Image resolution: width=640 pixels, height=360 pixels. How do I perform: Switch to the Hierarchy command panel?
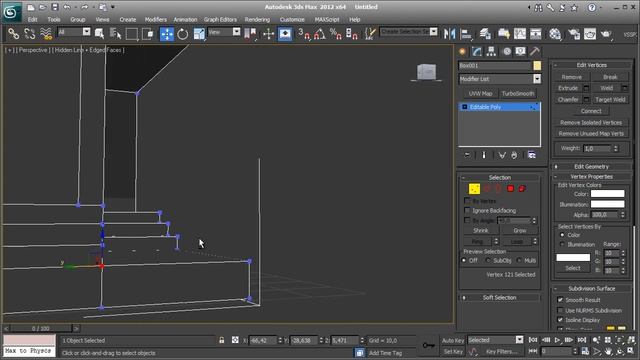pos(491,51)
